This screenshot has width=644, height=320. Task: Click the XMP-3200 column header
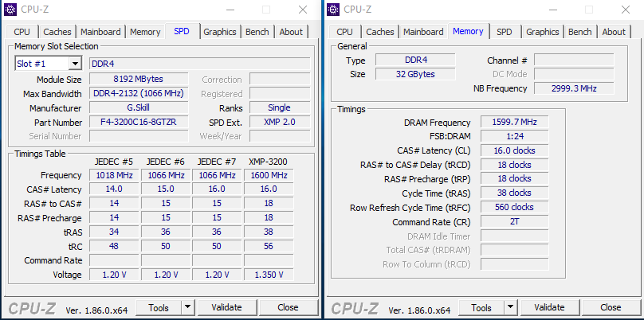coord(268,162)
